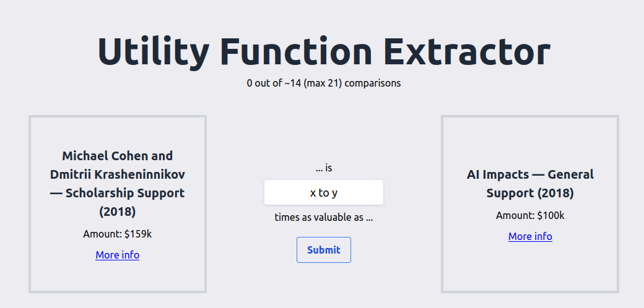644x308 pixels.
Task: Click the word 'Extractor' in the heading
Action: click(x=469, y=51)
